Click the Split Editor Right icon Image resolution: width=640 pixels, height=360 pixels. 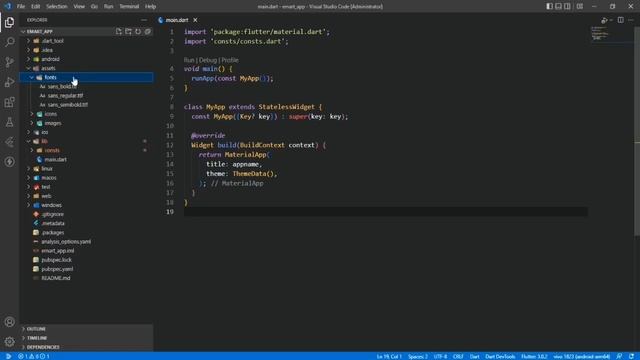point(620,20)
